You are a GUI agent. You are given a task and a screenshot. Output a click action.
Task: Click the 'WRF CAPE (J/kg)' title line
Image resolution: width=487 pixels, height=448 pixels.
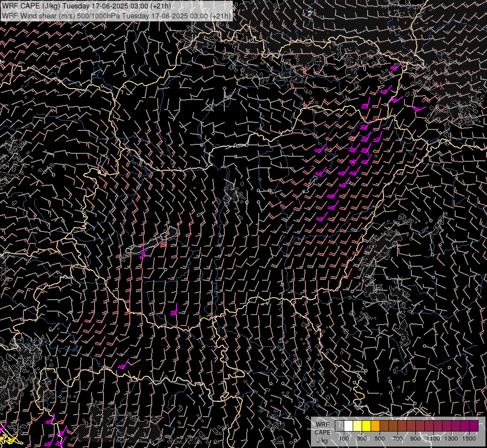point(87,6)
